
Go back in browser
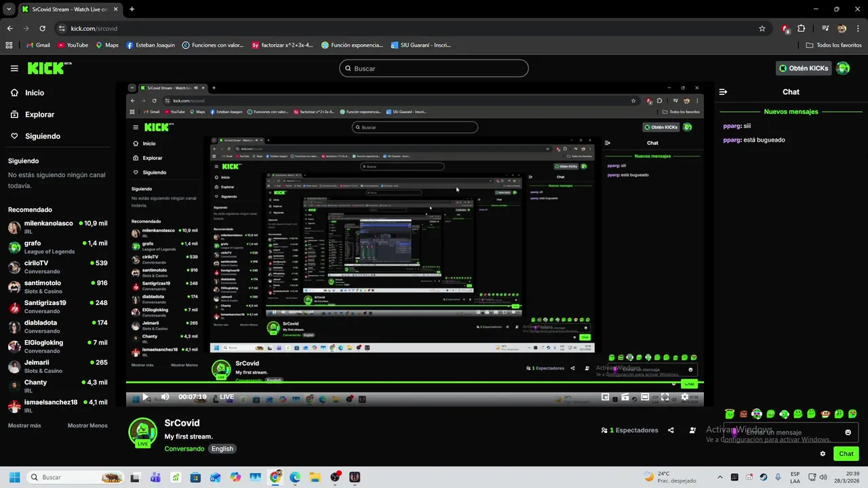9,28
